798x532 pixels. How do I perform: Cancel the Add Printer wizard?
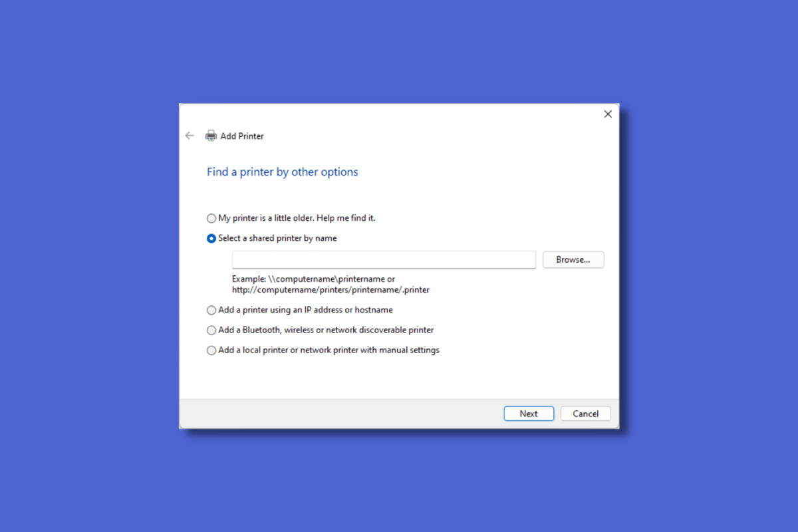pyautogui.click(x=585, y=414)
